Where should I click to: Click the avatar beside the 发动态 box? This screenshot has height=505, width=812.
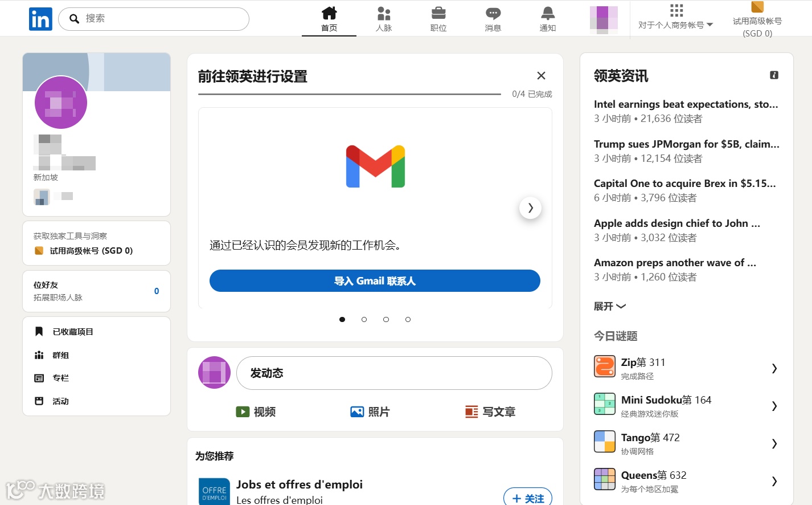pyautogui.click(x=214, y=373)
